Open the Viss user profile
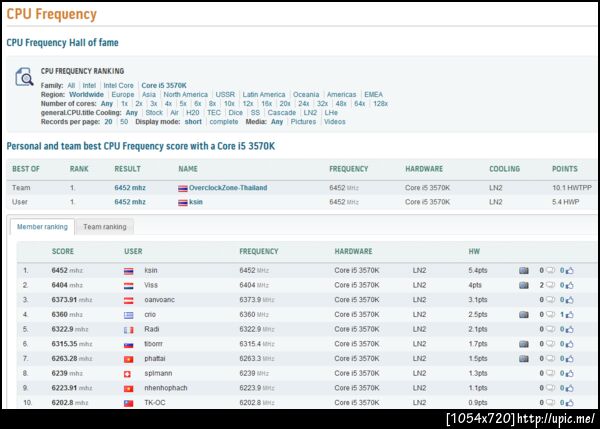This screenshot has height=429, width=600. pyautogui.click(x=151, y=285)
